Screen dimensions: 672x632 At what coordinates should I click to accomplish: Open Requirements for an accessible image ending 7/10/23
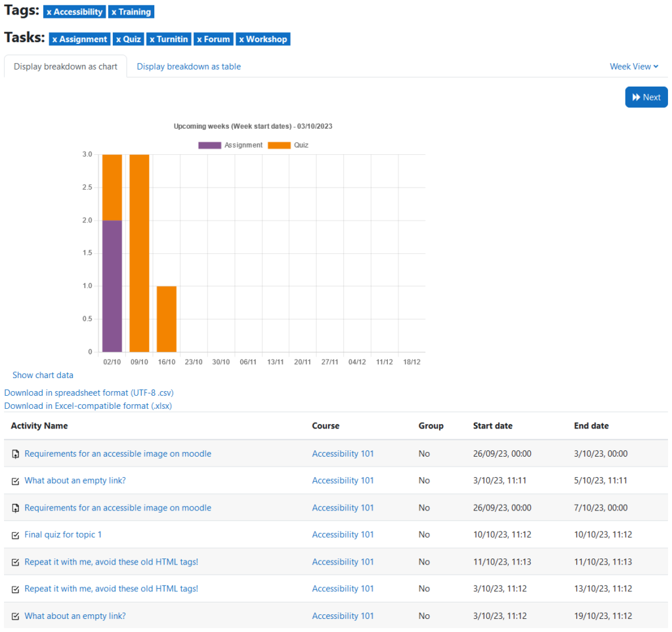click(x=118, y=507)
